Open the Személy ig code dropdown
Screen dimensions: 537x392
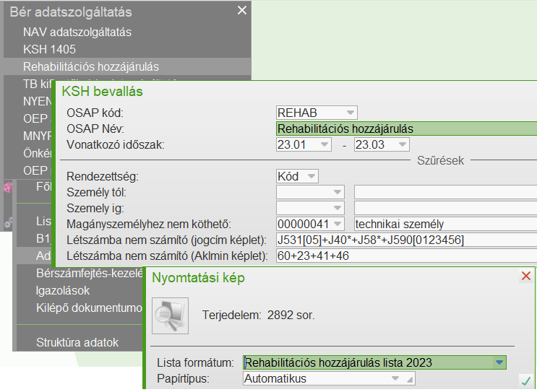pos(338,208)
